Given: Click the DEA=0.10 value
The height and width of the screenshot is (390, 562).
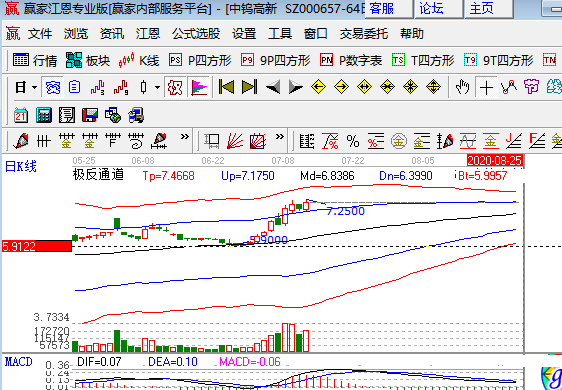Looking at the screenshot, I should (173, 362).
